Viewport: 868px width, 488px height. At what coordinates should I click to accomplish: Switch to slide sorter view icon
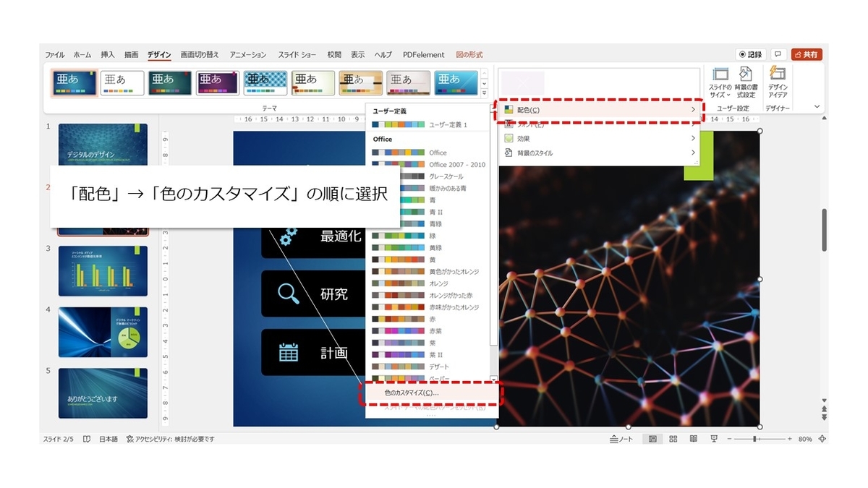coord(673,439)
